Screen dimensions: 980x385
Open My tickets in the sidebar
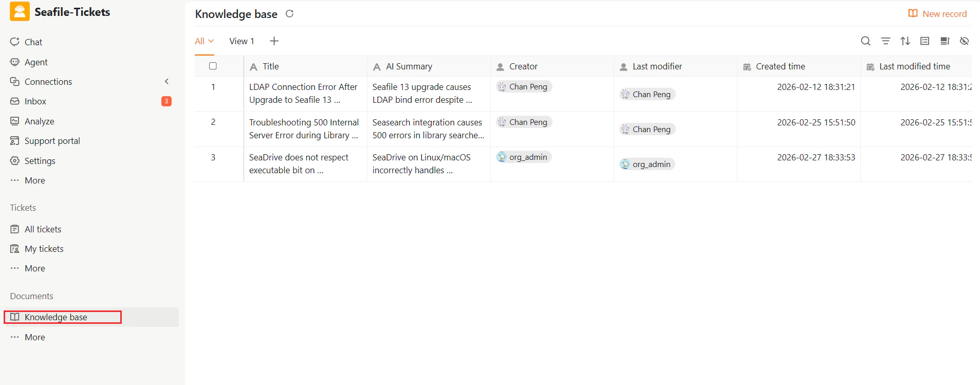(x=44, y=249)
